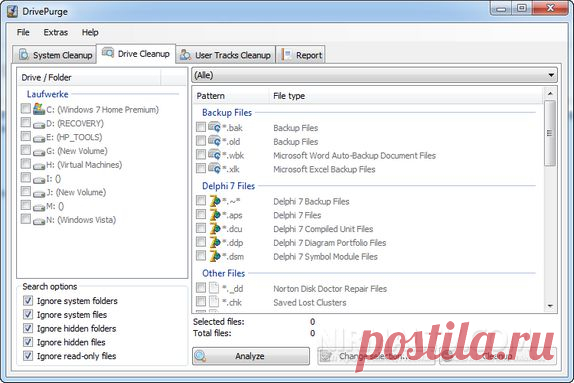574x383 pixels.
Task: Click the Change selection button
Action: (x=376, y=356)
